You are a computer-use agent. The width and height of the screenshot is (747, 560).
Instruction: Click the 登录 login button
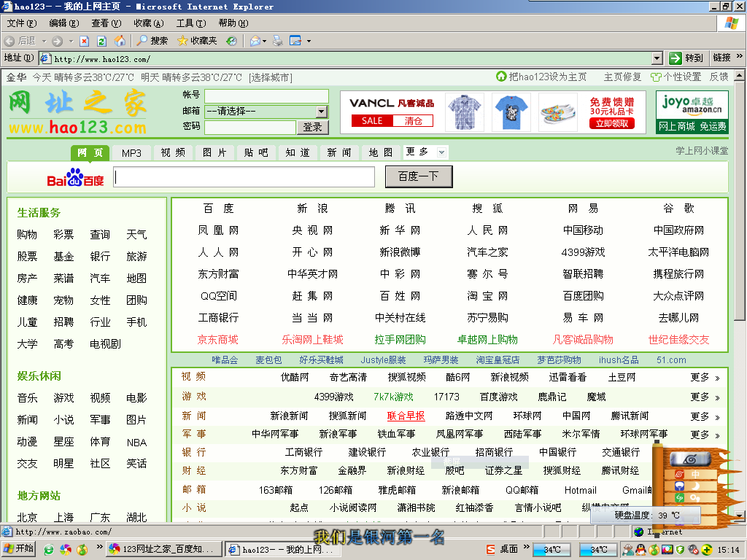[x=312, y=127]
